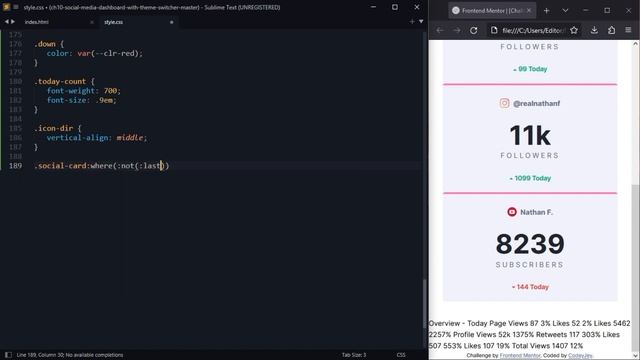Click the @realnathanf username
The image size is (640, 360).
coord(536,104)
